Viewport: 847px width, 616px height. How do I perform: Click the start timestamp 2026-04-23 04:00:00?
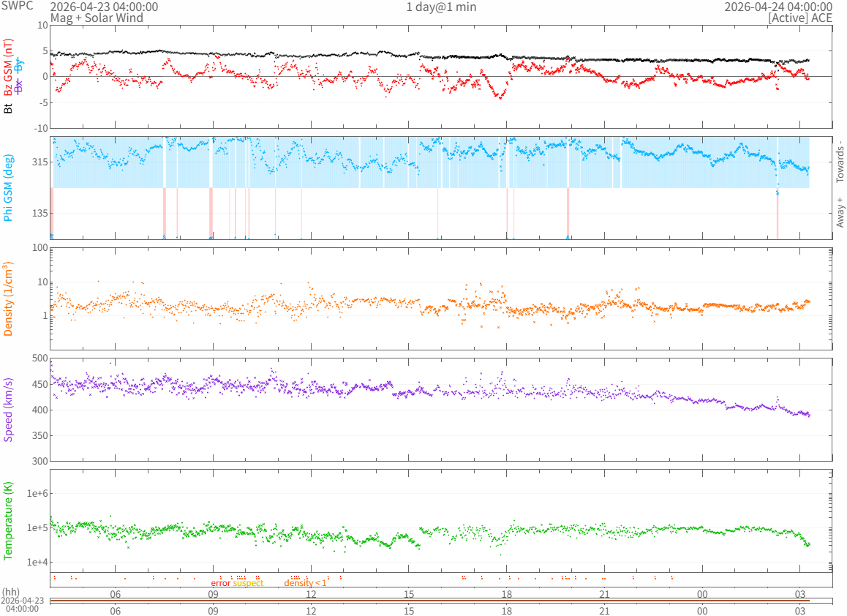click(103, 7)
